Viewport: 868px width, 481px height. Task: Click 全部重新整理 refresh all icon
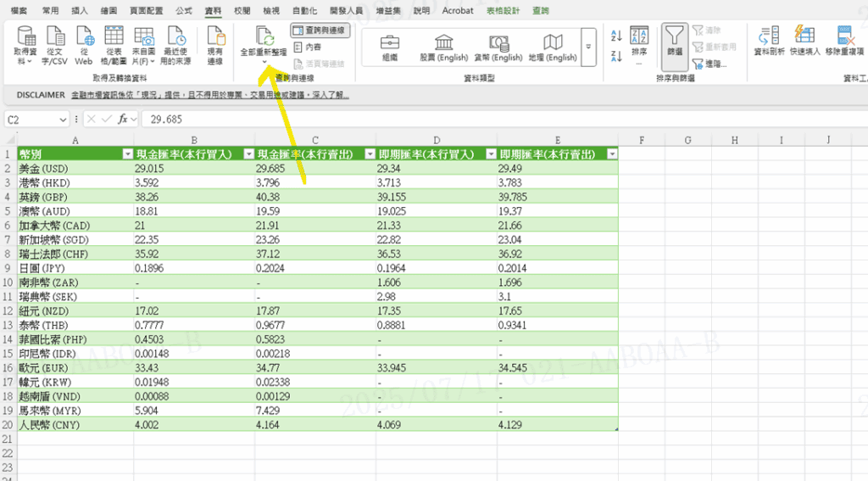[x=264, y=39]
